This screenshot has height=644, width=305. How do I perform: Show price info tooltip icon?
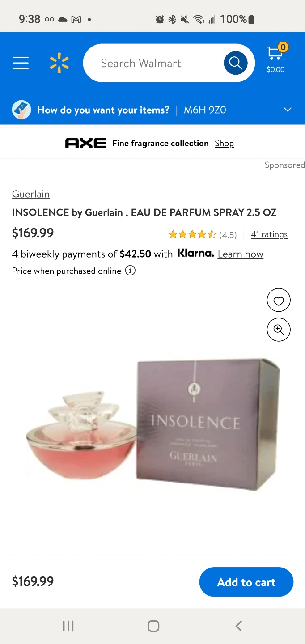point(130,271)
